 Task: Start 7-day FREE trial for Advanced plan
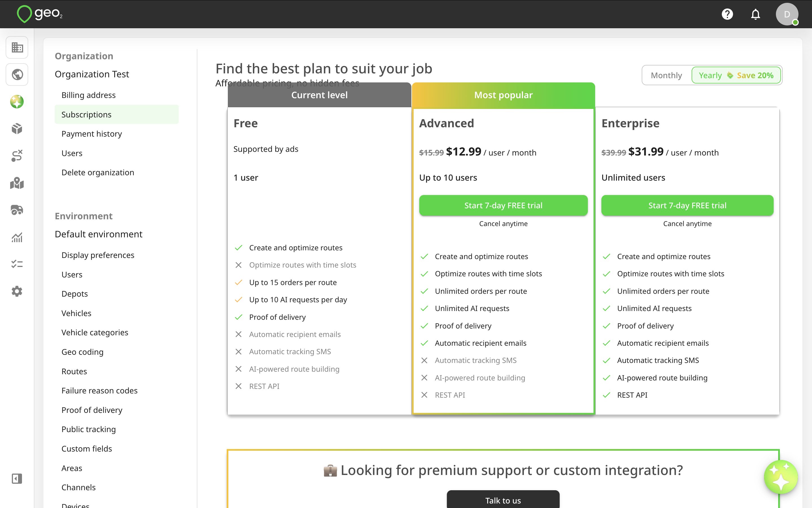click(x=503, y=205)
